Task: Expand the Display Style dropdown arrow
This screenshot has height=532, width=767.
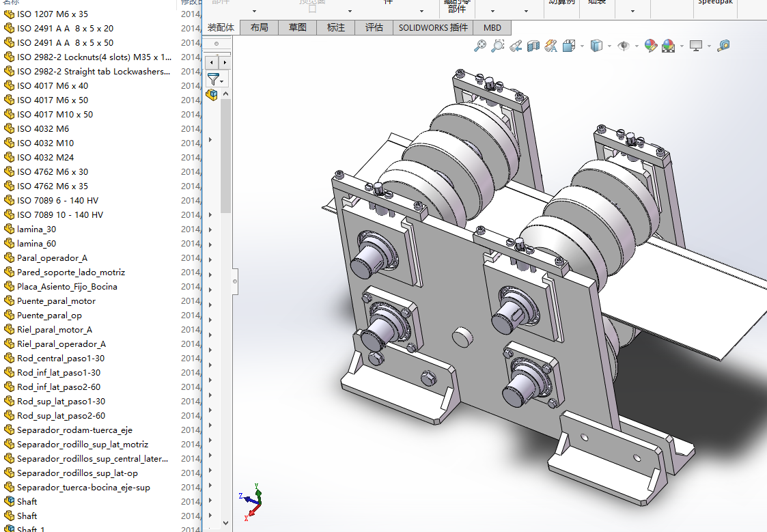Action: click(x=609, y=46)
